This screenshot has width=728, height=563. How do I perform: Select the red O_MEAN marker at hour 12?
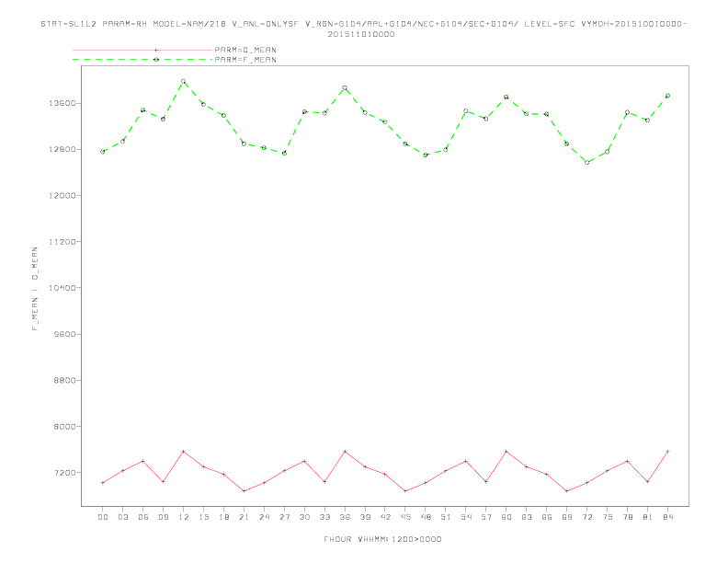point(184,452)
